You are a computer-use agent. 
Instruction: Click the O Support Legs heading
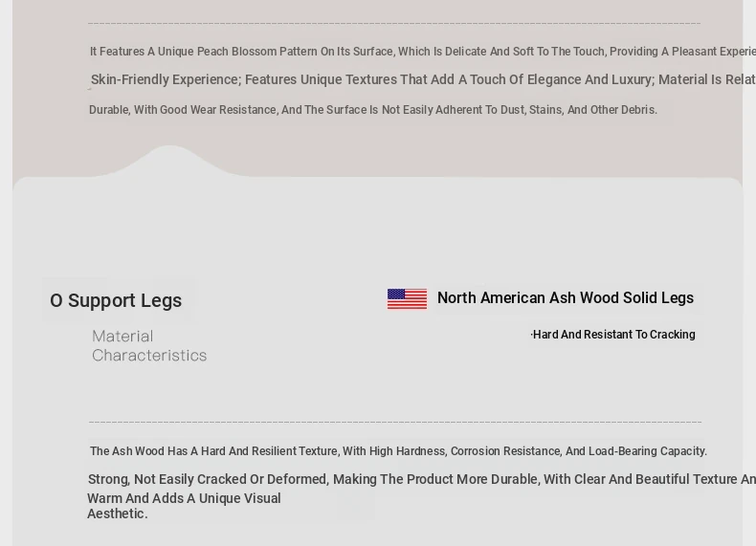[116, 301]
